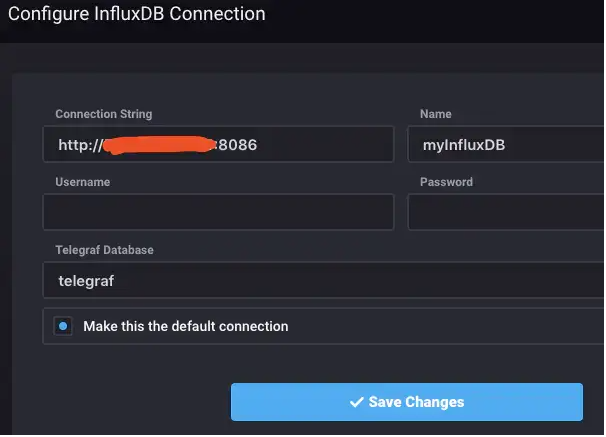Click "Make this the default connection" text
606x437 pixels.
(x=186, y=326)
